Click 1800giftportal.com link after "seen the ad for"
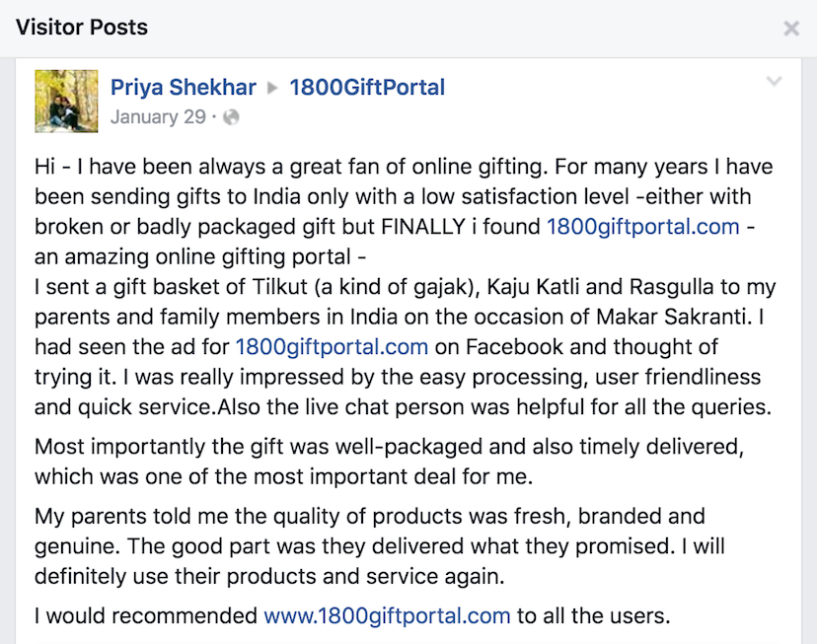 (332, 346)
